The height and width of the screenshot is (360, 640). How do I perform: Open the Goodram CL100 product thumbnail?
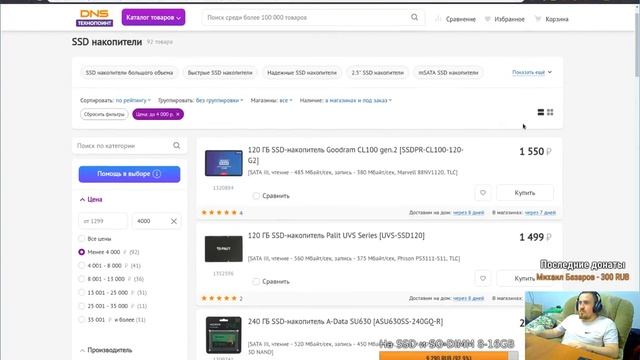pyautogui.click(x=224, y=163)
